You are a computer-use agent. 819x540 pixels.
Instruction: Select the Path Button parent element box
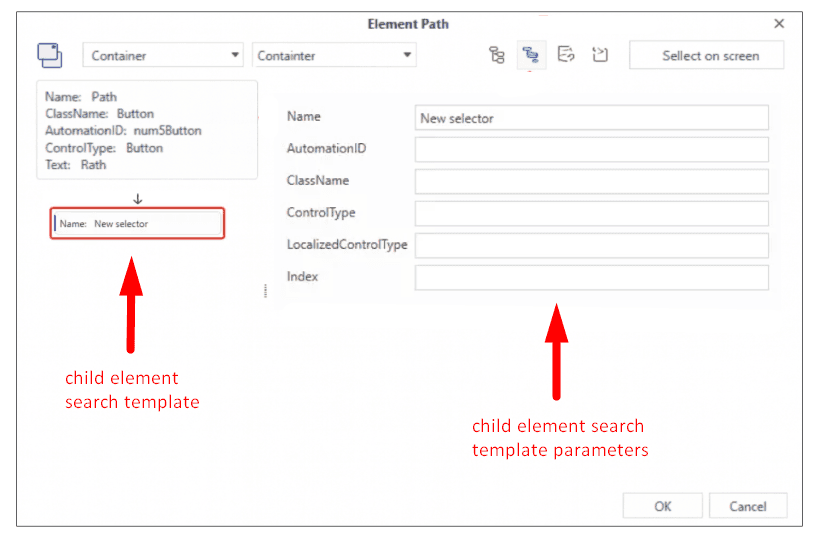[x=146, y=131]
